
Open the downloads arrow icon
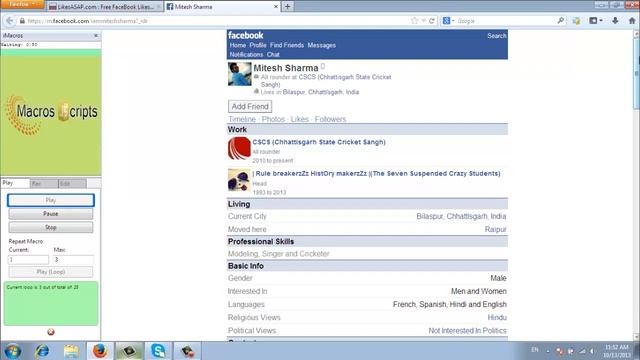click(615, 21)
